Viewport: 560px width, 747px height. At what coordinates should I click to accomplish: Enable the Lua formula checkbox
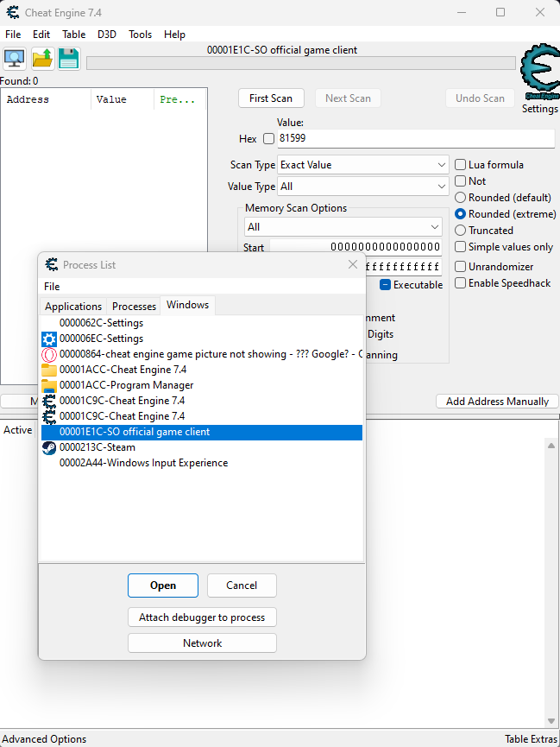click(460, 165)
